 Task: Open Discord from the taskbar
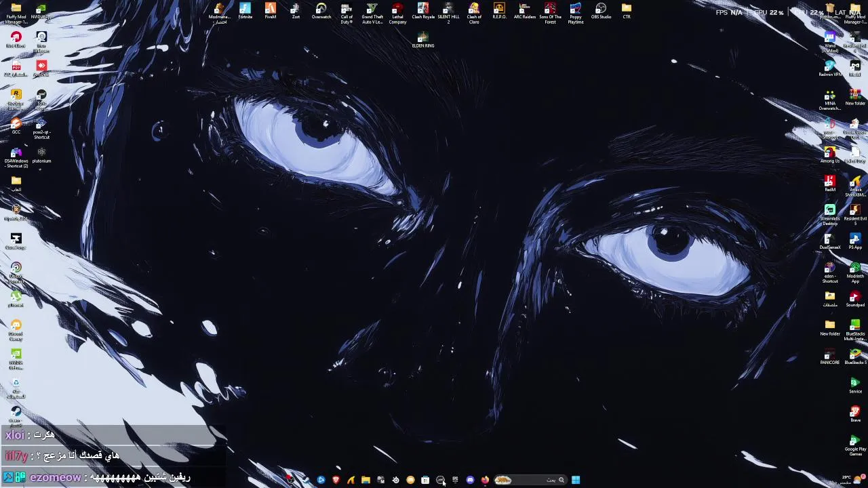click(x=470, y=480)
